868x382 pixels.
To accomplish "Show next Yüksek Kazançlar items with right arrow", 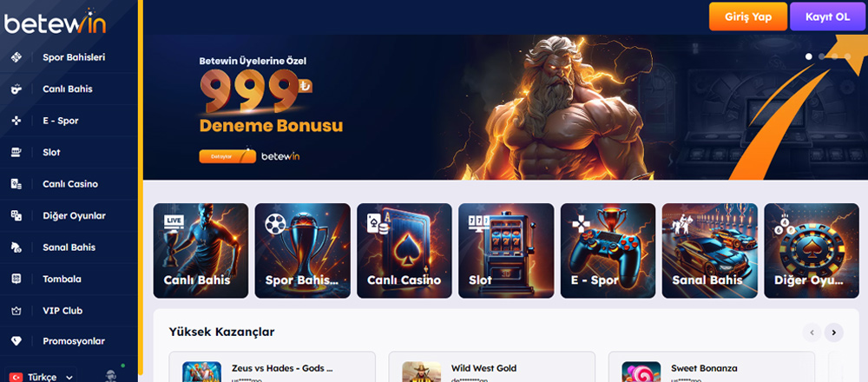I will pyautogui.click(x=833, y=333).
